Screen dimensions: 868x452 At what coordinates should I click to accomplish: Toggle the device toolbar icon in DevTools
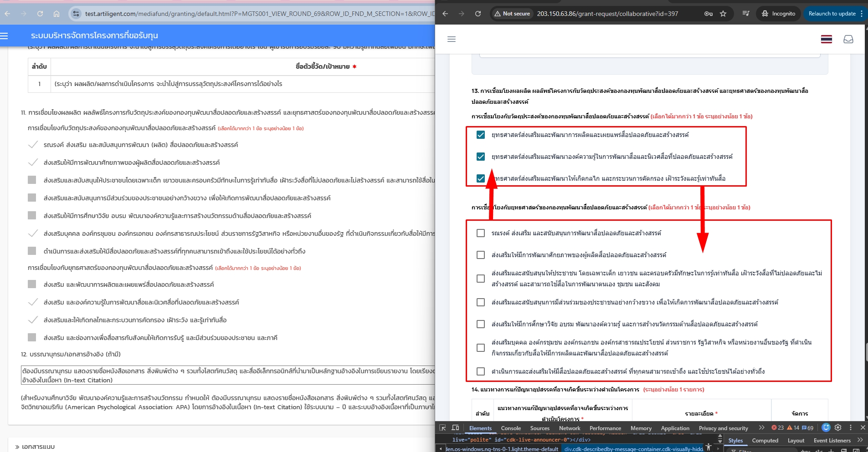[x=455, y=428]
